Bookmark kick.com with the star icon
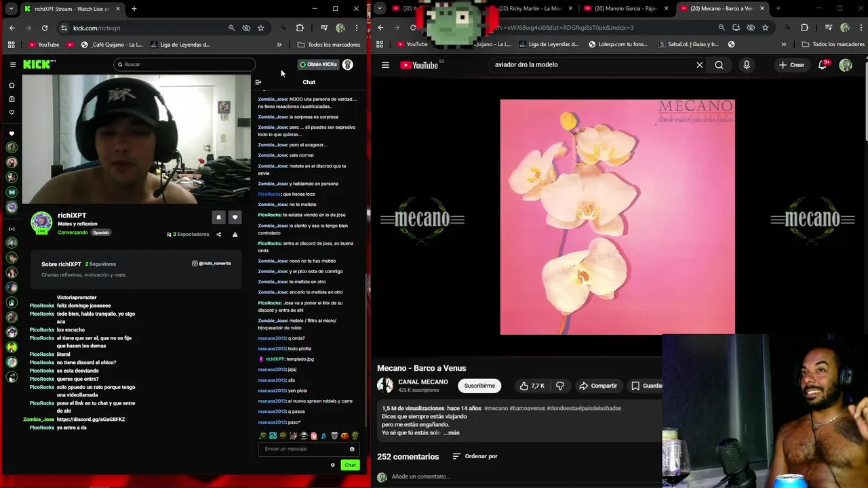This screenshot has height=488, width=868. (260, 28)
